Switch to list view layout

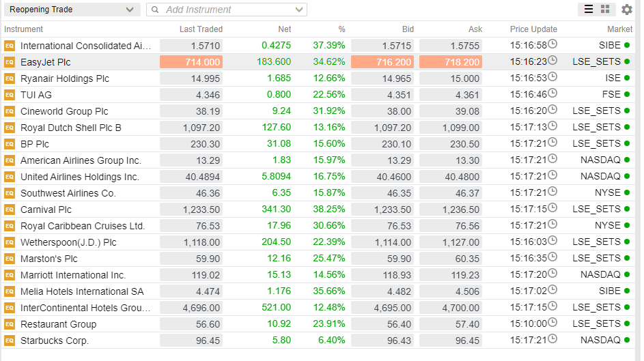coord(588,10)
